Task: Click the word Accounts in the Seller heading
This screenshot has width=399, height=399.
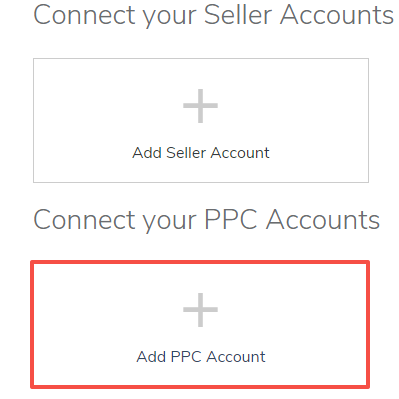Action: [337, 15]
